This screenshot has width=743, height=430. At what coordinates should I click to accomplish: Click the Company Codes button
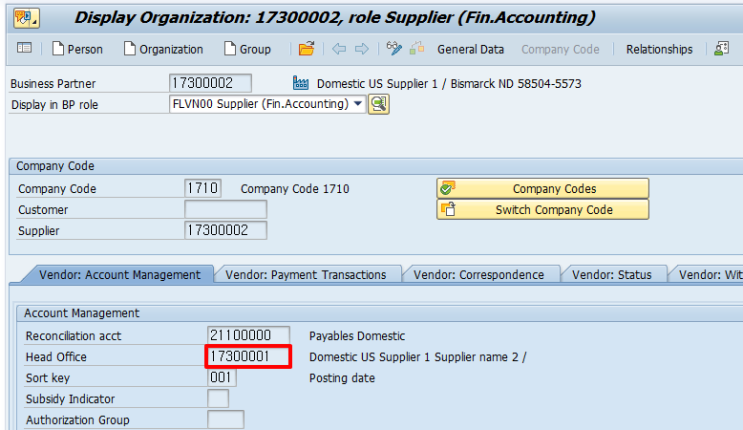coord(543,189)
